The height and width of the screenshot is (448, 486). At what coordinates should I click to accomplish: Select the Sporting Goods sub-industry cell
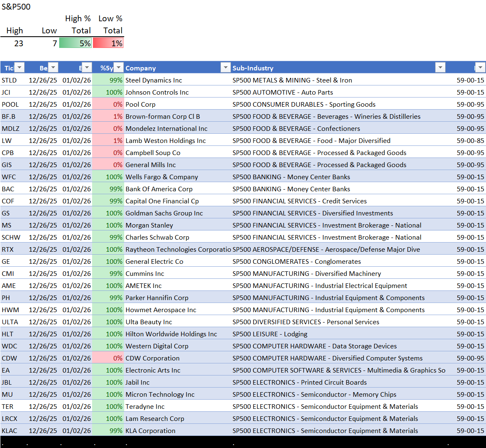338,105
